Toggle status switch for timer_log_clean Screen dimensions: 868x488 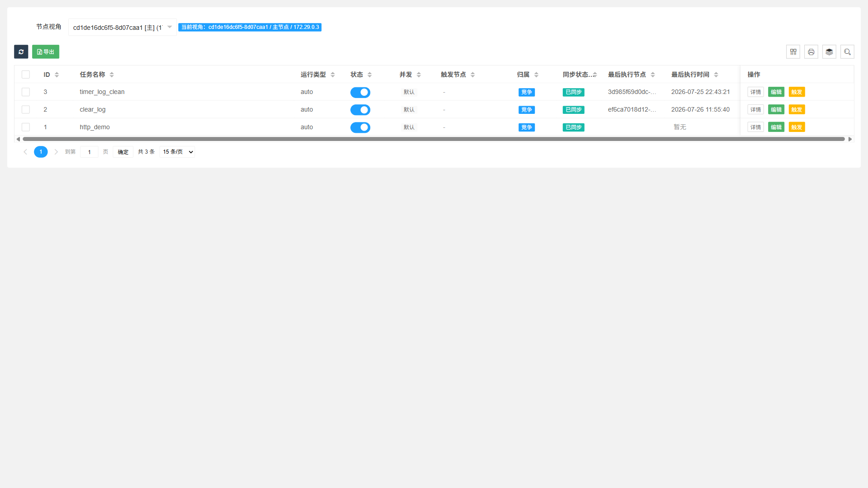(x=360, y=92)
